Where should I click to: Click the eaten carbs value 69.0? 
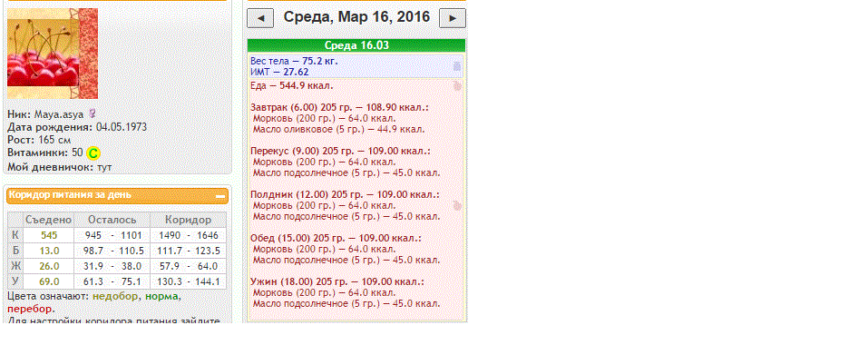(49, 281)
